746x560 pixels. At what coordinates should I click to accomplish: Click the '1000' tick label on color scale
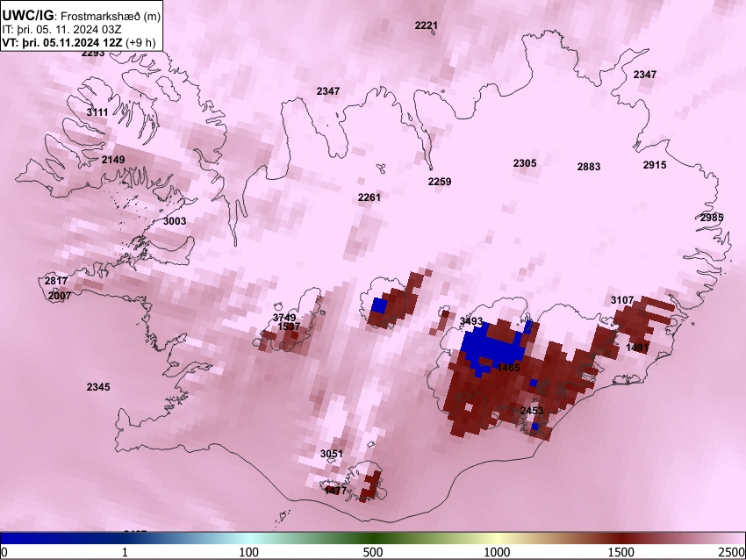pyautogui.click(x=497, y=552)
